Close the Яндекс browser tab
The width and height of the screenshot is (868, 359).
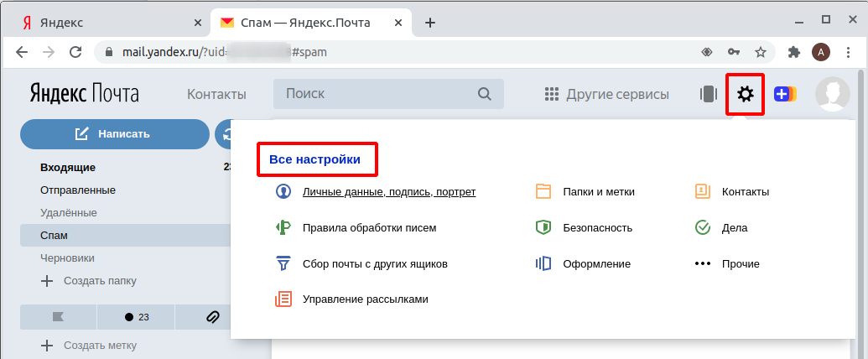[x=198, y=23]
